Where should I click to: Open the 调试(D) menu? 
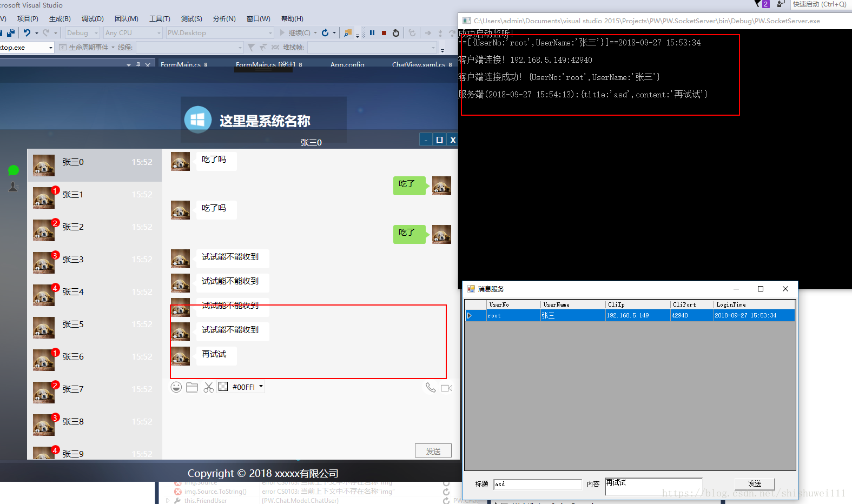click(93, 18)
